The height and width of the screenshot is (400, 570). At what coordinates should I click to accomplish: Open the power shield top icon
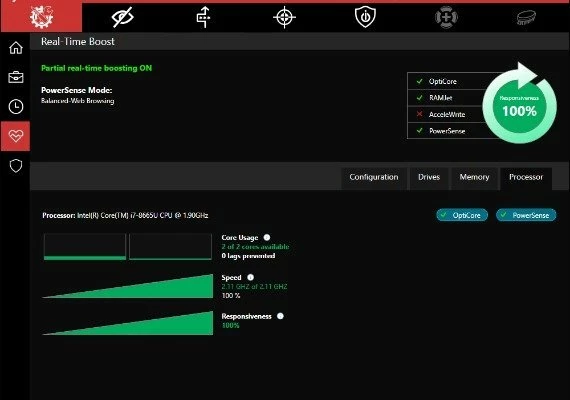coord(365,17)
